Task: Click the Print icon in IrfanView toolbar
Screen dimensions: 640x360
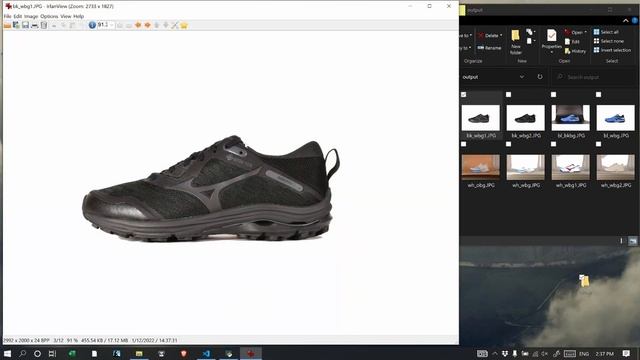Action: tap(35, 25)
